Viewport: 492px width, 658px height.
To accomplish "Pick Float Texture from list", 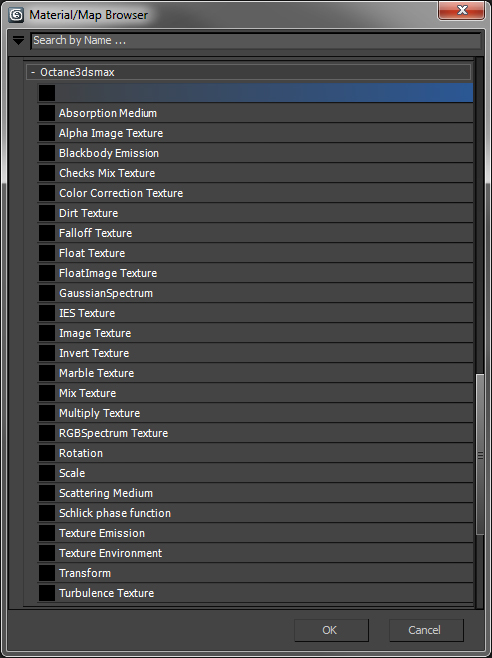I will coord(255,253).
